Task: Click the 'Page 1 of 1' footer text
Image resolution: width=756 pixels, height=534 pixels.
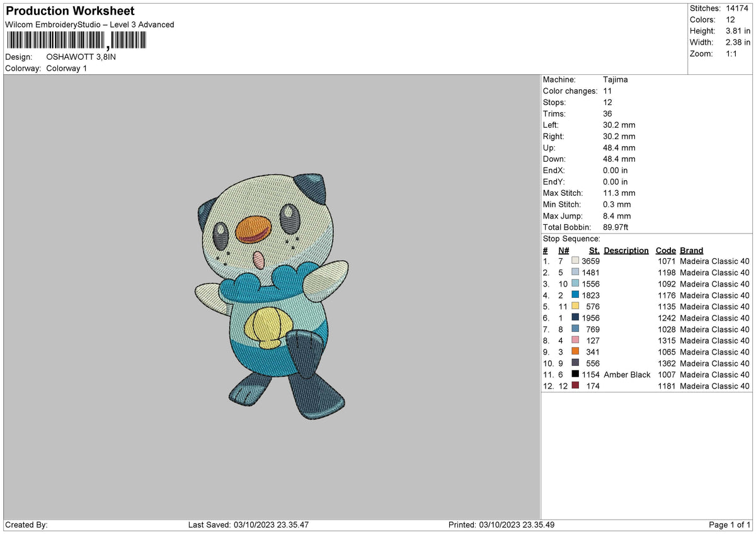Action: [730, 525]
